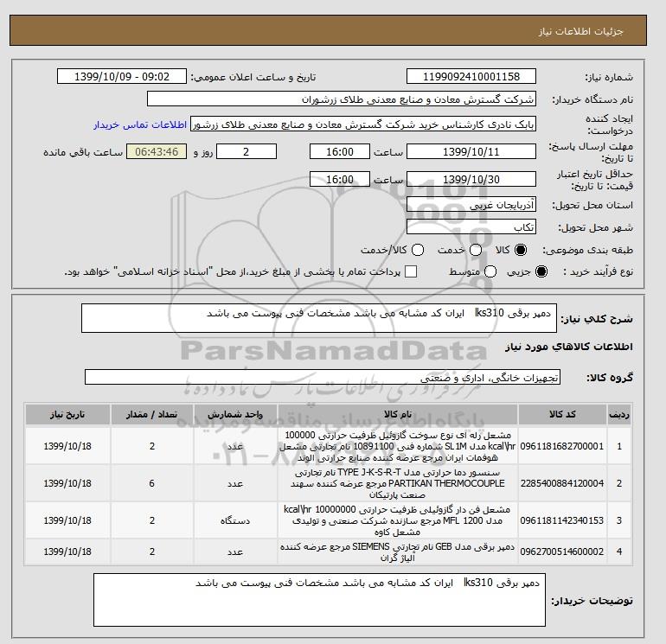
Task: Click the buyer organization name field
Action: point(341,99)
